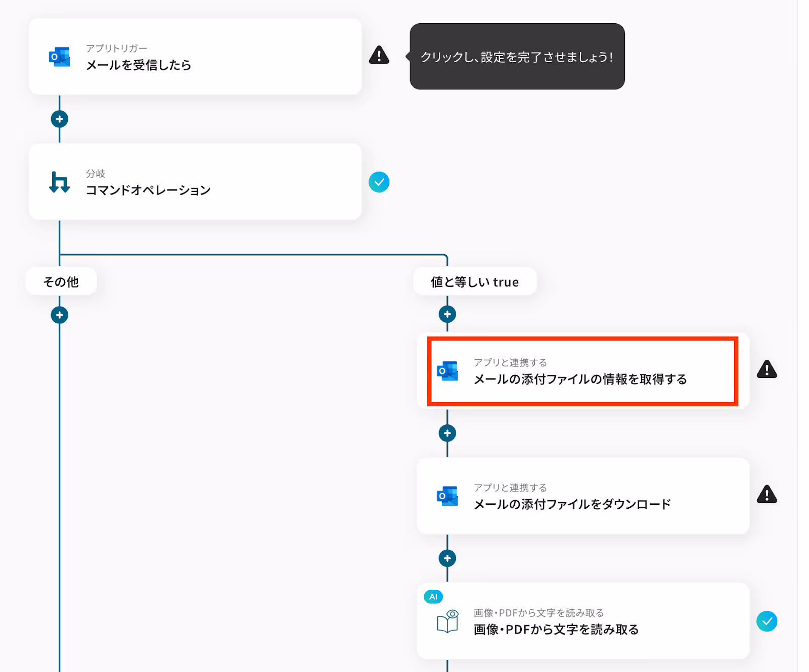
Task: Click 分岐 label text
Action: (96, 173)
